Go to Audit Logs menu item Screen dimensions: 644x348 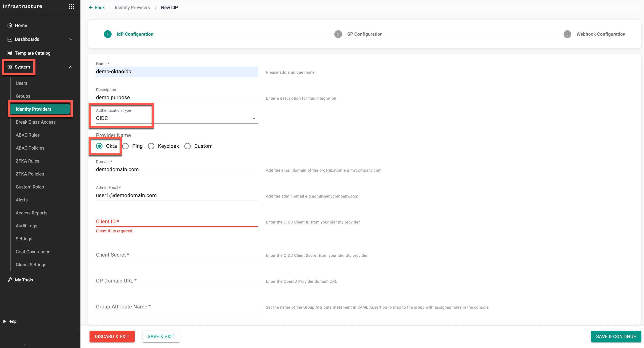pos(27,226)
